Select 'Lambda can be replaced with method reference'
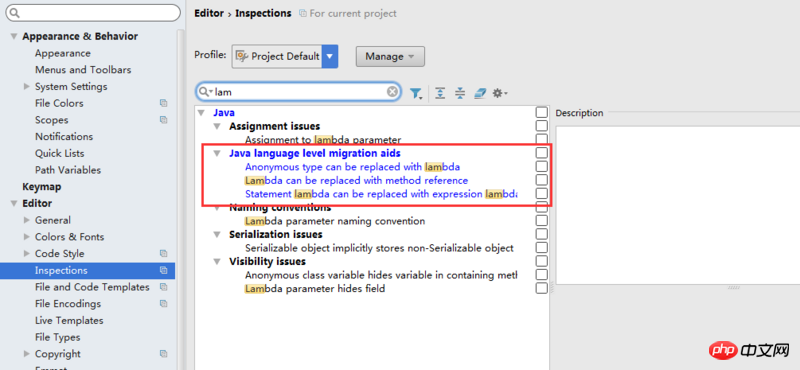 357,180
